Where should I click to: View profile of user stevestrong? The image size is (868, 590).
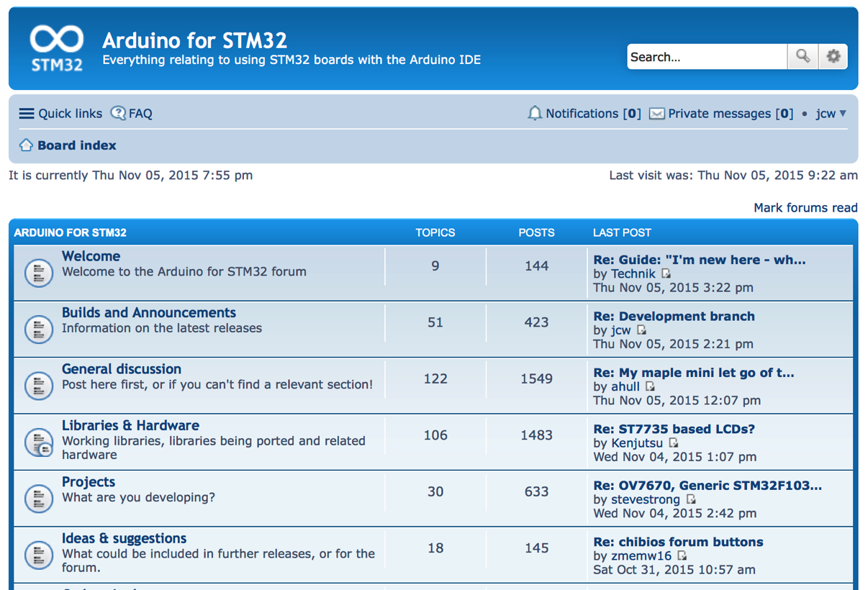pos(646,500)
